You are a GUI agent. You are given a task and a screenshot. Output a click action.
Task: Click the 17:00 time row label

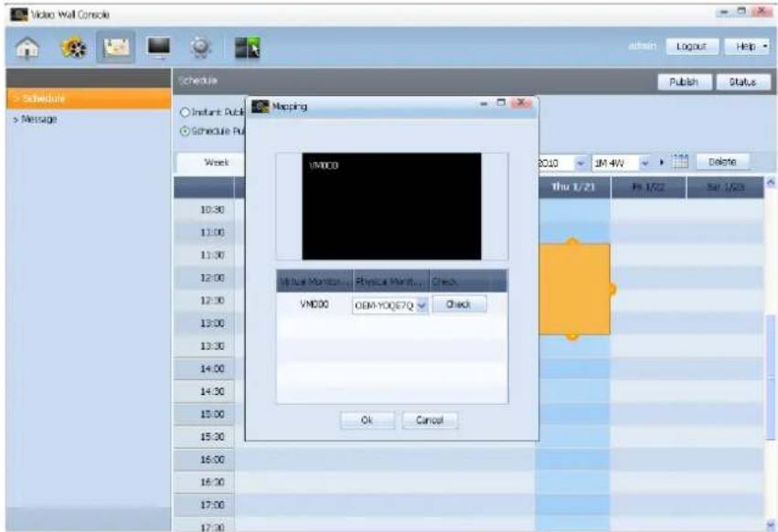[x=212, y=505]
